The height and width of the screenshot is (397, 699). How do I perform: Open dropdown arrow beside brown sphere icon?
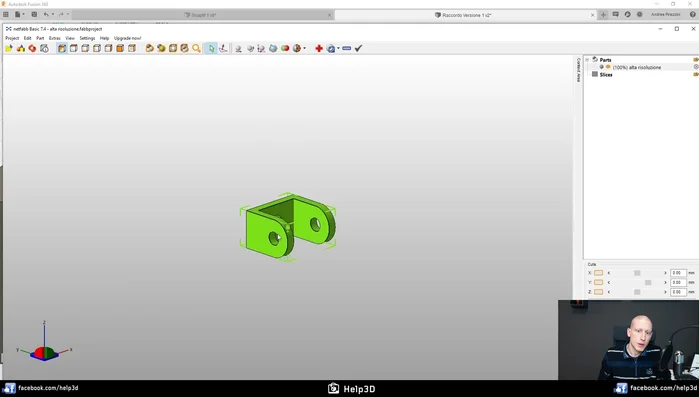click(304, 48)
